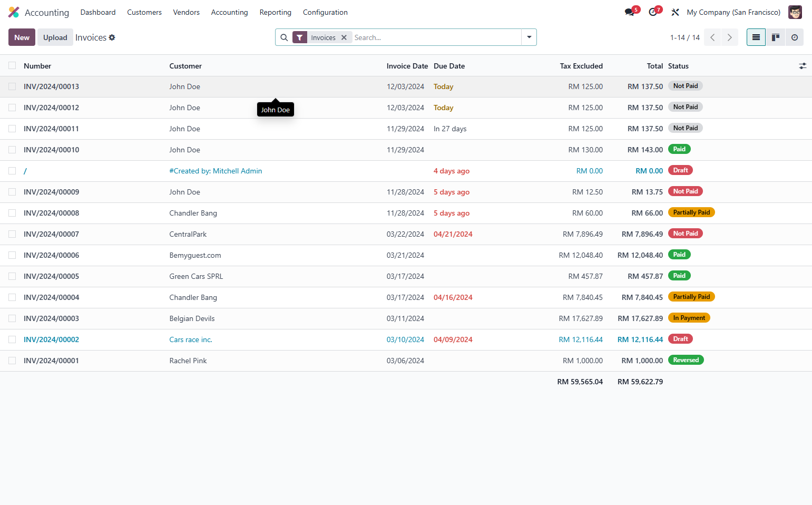
Task: Open the Customers menu
Action: coord(144,12)
